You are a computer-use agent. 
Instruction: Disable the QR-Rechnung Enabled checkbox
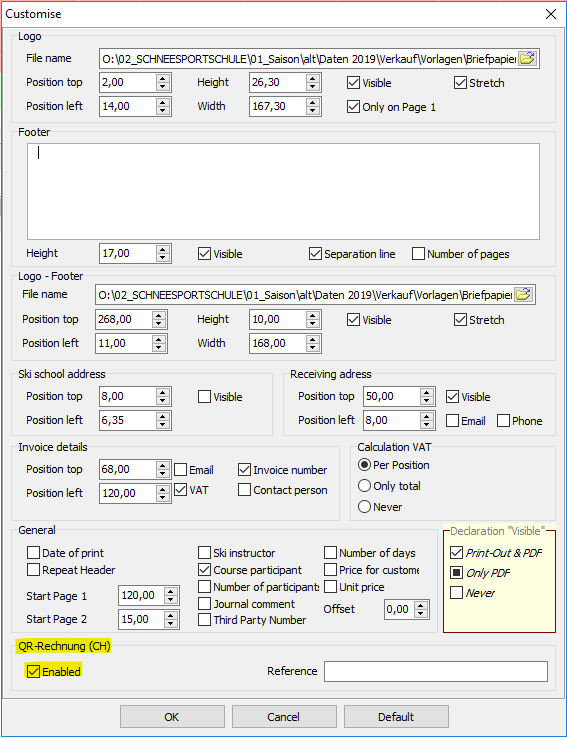(33, 672)
